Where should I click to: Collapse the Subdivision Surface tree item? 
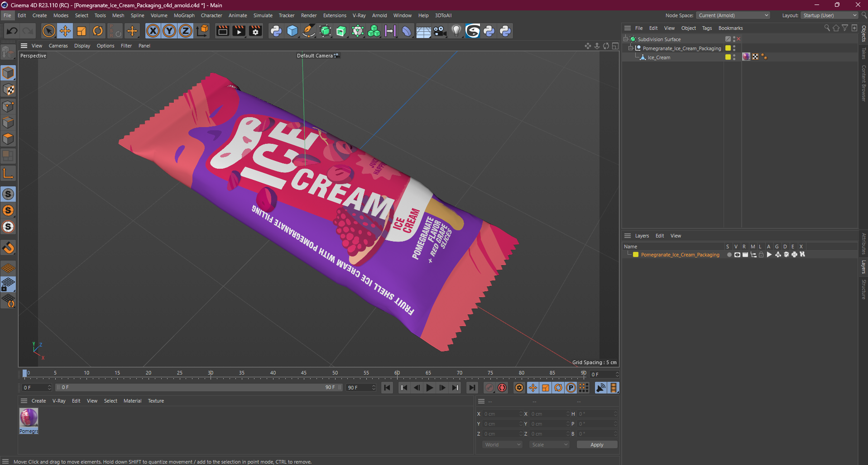pyautogui.click(x=626, y=39)
